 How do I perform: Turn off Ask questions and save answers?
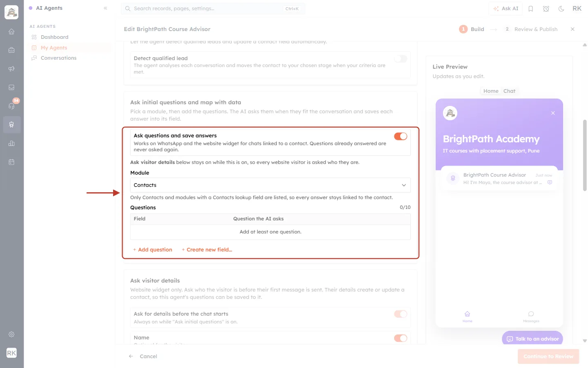[401, 136]
